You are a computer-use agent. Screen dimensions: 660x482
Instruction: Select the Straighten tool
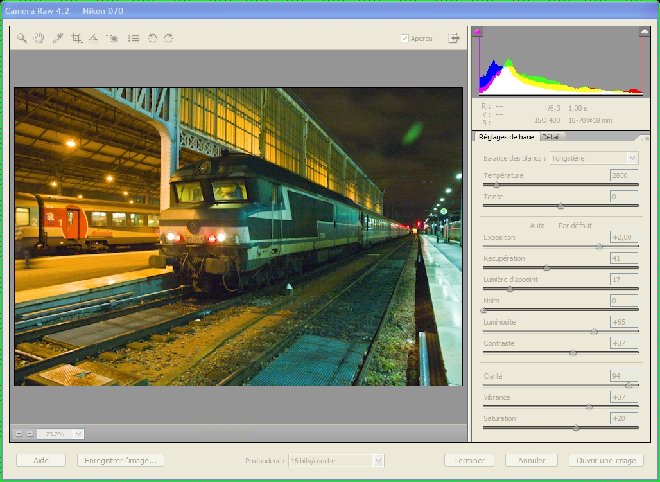point(93,38)
